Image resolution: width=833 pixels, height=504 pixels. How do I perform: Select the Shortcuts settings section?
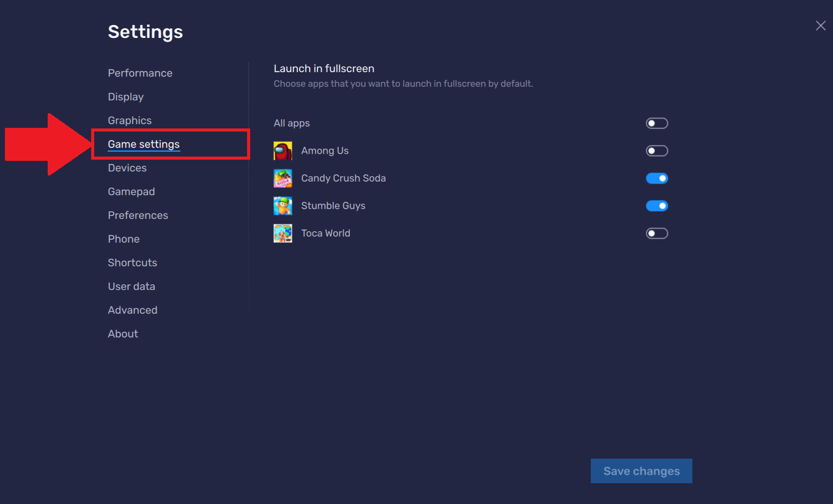[132, 262]
